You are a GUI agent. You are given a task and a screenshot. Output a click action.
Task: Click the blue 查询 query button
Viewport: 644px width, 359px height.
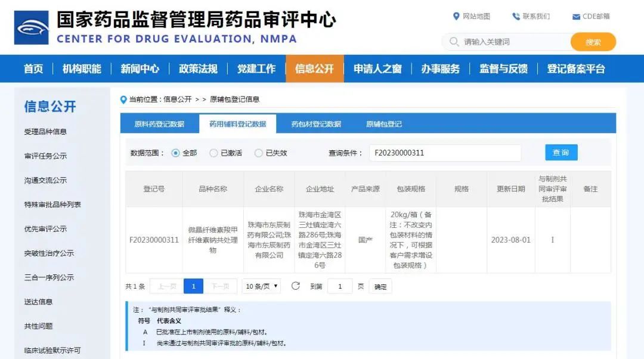tap(562, 153)
